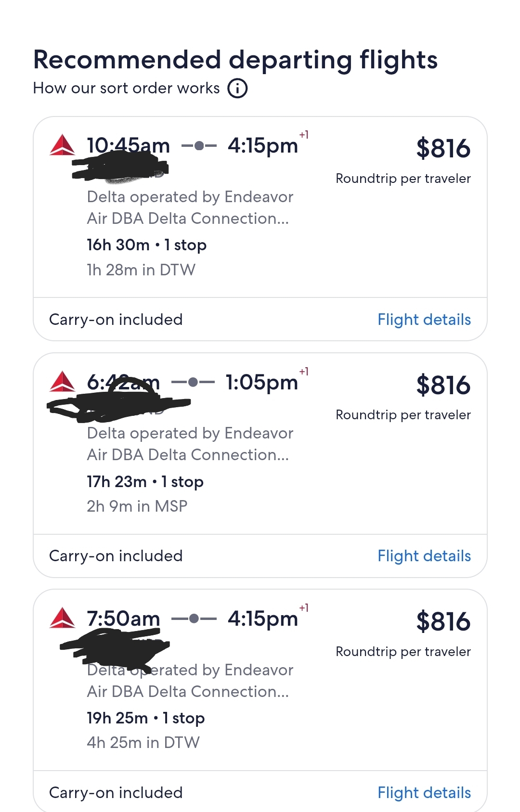Tap the 2h 9m in MSP layover
Viewport: 520px width, 812px height.
point(137,506)
